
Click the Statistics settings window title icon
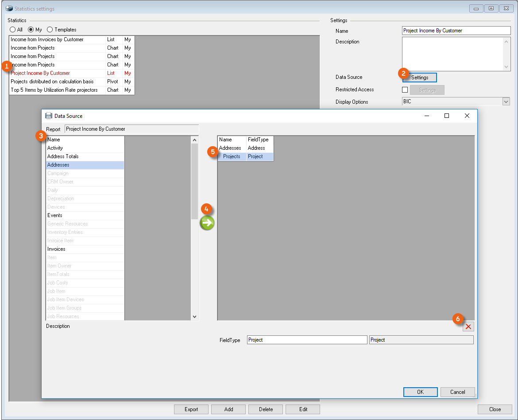[9, 8]
